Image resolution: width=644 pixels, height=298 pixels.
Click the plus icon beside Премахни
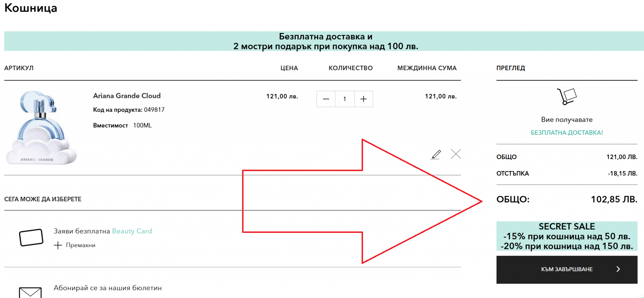click(x=58, y=246)
